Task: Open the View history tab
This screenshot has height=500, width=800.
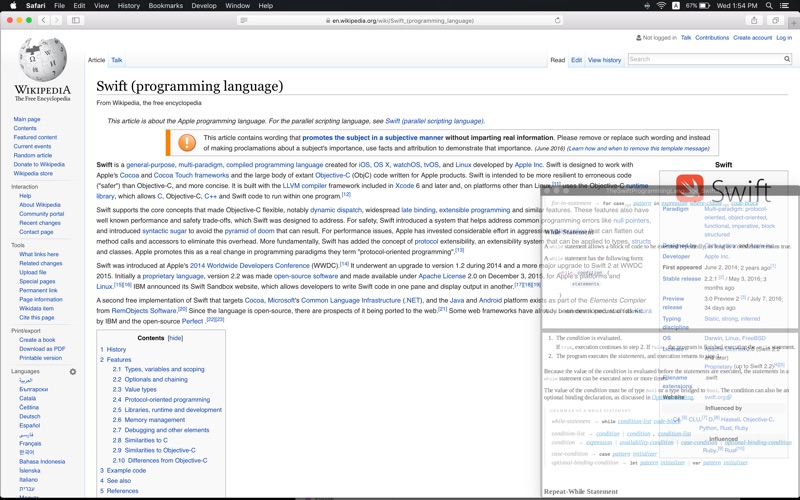Action: pyautogui.click(x=604, y=60)
